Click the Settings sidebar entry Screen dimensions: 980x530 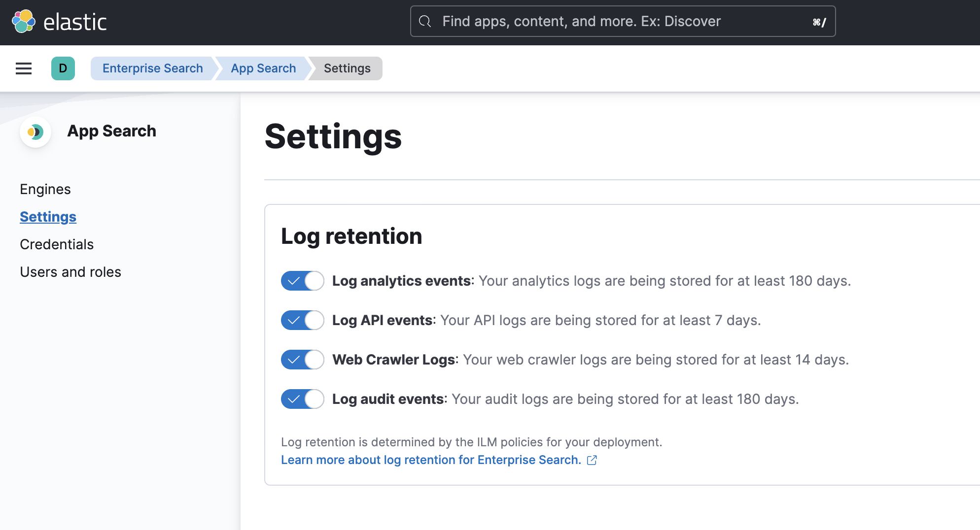tap(48, 217)
